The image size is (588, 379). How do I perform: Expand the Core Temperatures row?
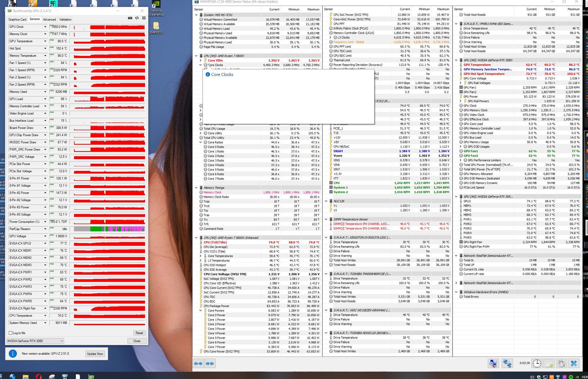tap(201, 256)
